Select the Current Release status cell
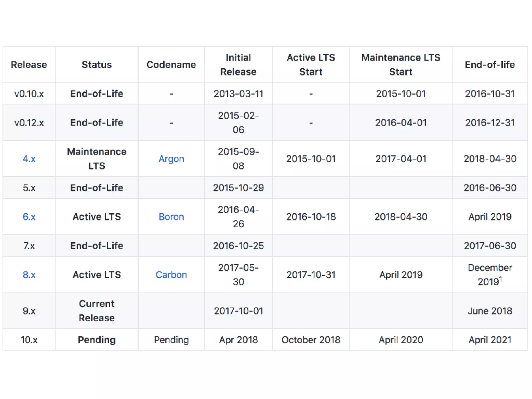Screen dimensions: 532x399 coord(97,311)
